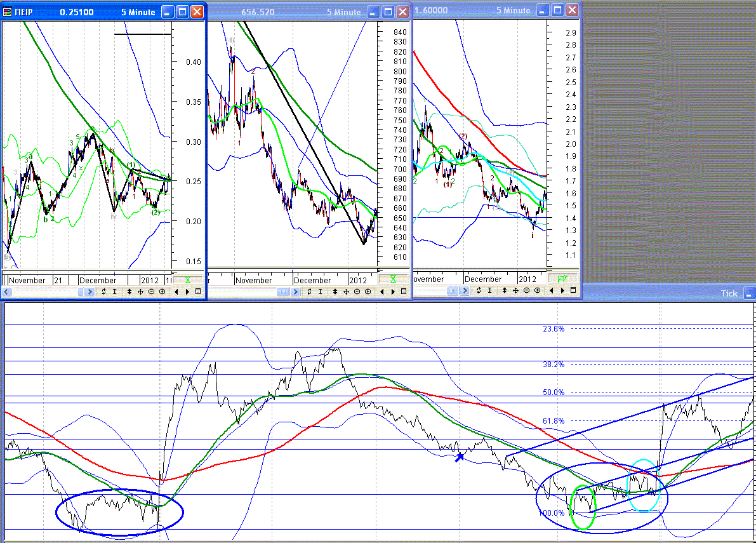Image resolution: width=756 pixels, height=543 pixels.
Task: Click '5 Minute' label in ΠΕΙΡ title bar
Action: (x=138, y=13)
